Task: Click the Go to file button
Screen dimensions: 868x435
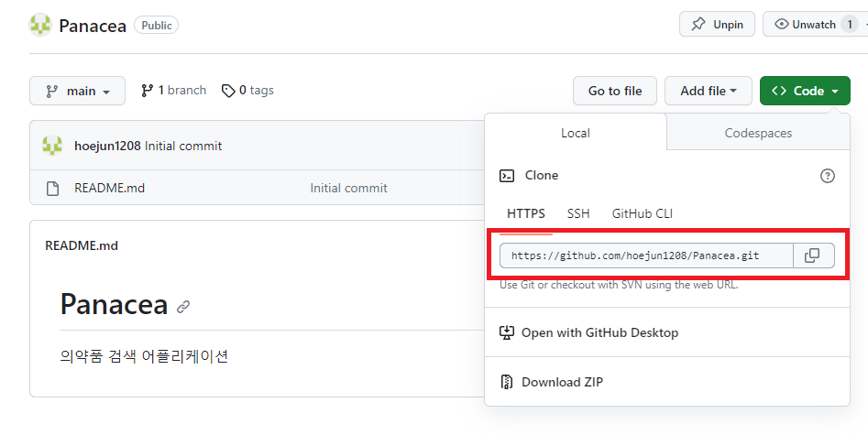Action: (x=615, y=91)
